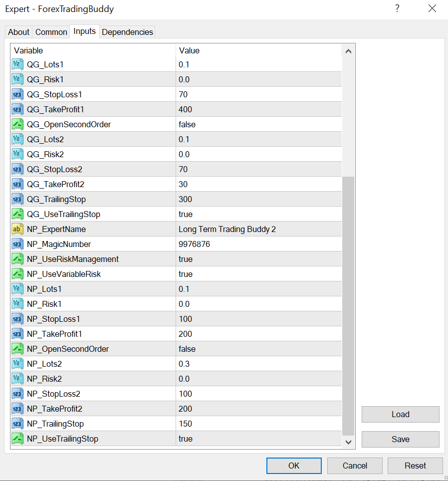This screenshot has width=448, height=481.
Task: Click the NP_UseRiskManagement boolean icon
Action: pos(18,259)
